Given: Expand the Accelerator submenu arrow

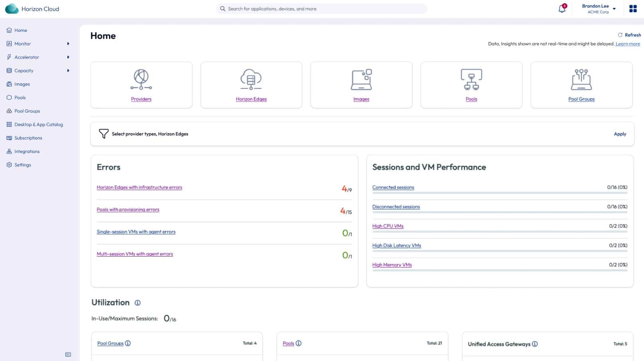Looking at the screenshot, I should coord(68,57).
